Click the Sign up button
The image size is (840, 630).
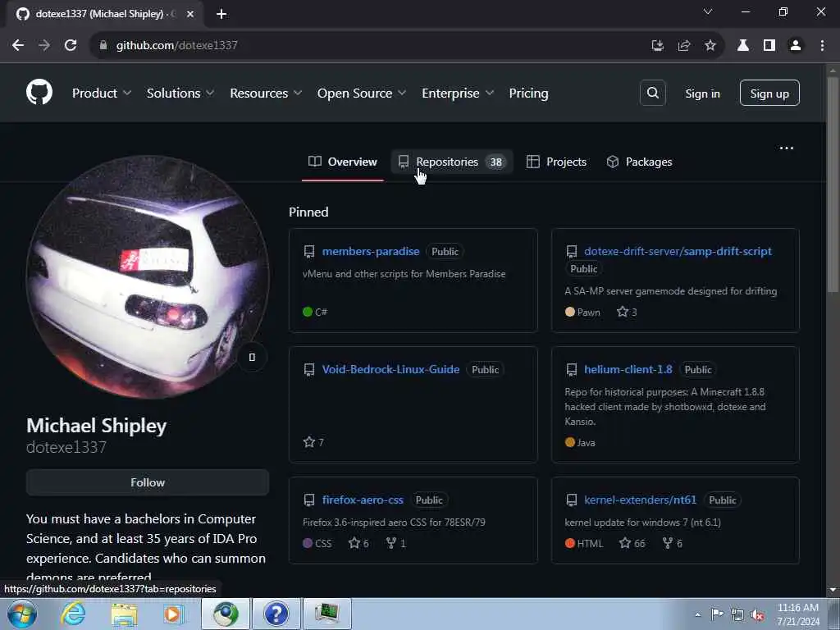coord(769,93)
